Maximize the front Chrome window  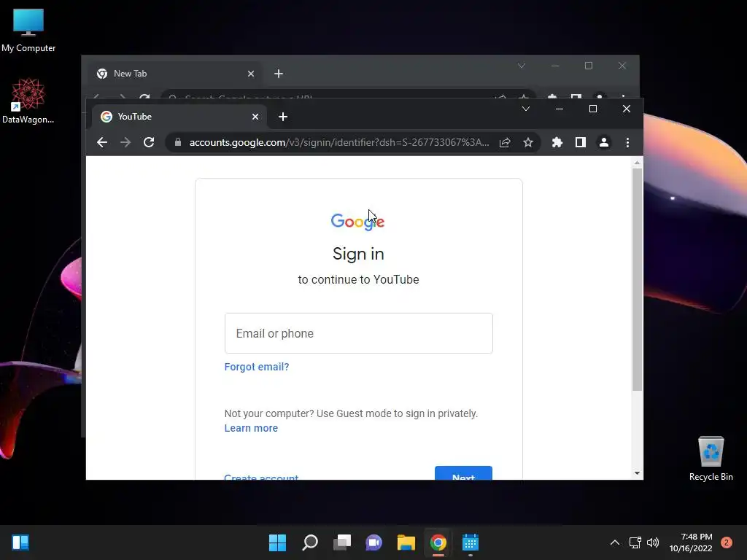click(x=593, y=109)
